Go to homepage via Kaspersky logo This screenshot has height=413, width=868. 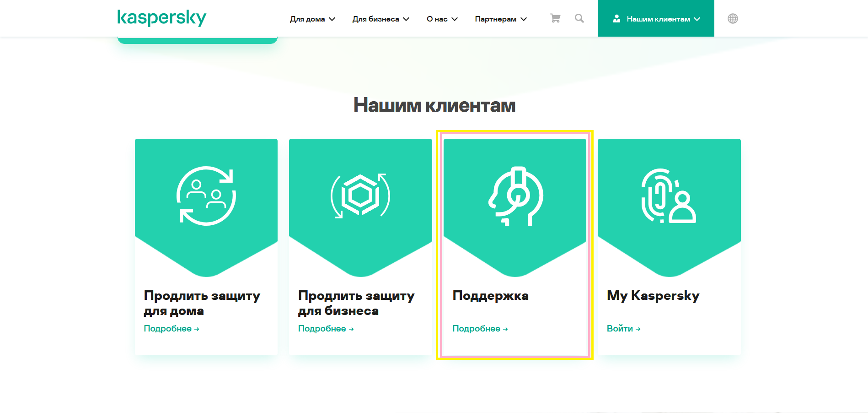coord(162,18)
